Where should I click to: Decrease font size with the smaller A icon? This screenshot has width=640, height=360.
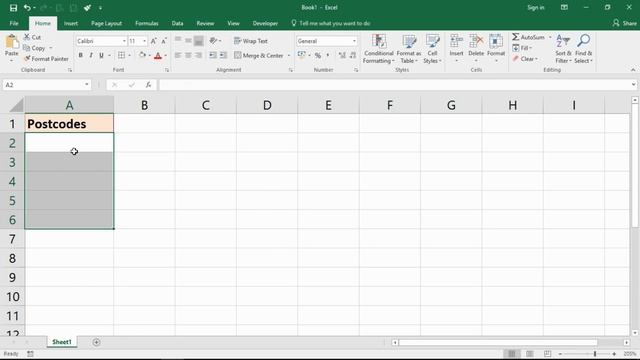(x=164, y=41)
